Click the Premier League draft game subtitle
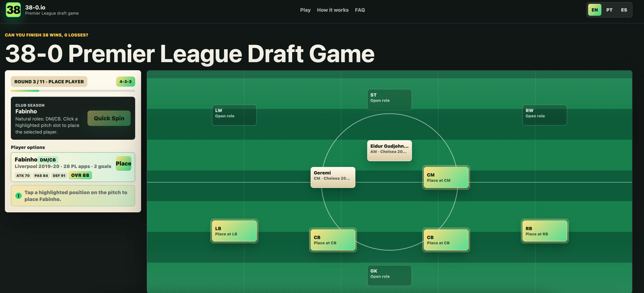This screenshot has height=293, width=644. [52, 13]
